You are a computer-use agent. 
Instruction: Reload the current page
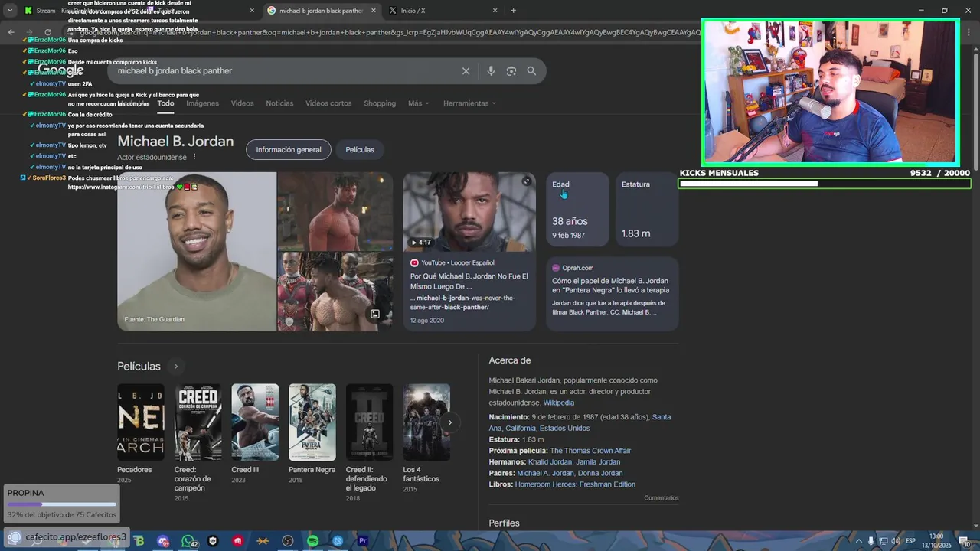coord(47,32)
